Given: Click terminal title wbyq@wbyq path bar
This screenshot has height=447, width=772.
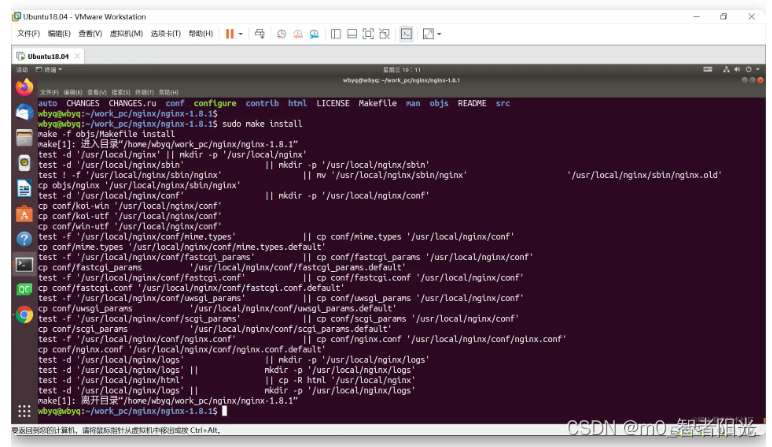Looking at the screenshot, I should 401,80.
